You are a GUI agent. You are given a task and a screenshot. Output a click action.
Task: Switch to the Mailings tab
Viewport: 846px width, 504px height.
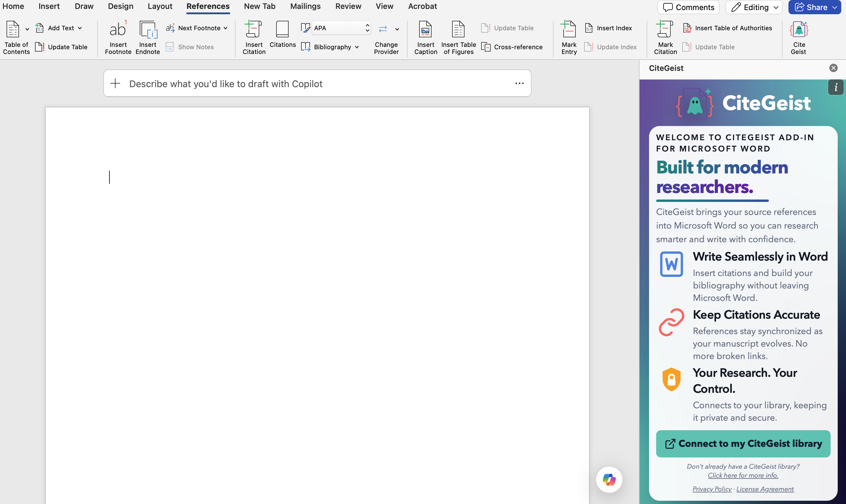tap(305, 6)
